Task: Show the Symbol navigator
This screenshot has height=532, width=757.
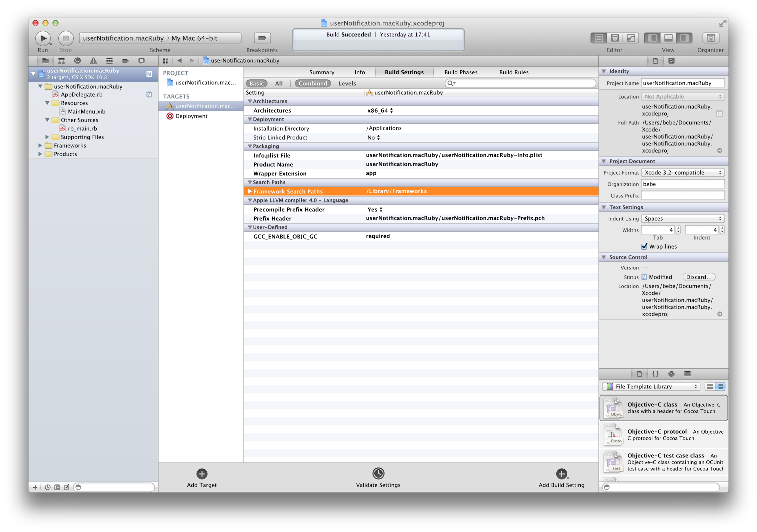Action: pos(61,61)
